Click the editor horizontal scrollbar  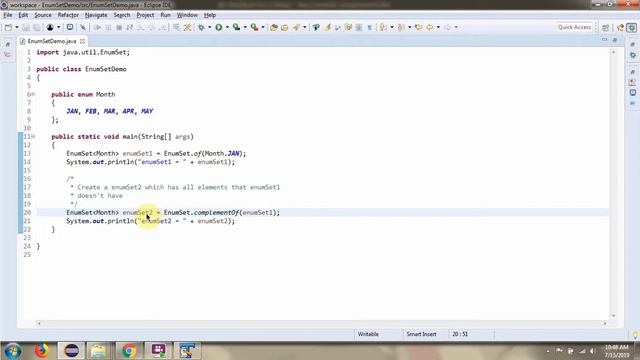click(322, 323)
